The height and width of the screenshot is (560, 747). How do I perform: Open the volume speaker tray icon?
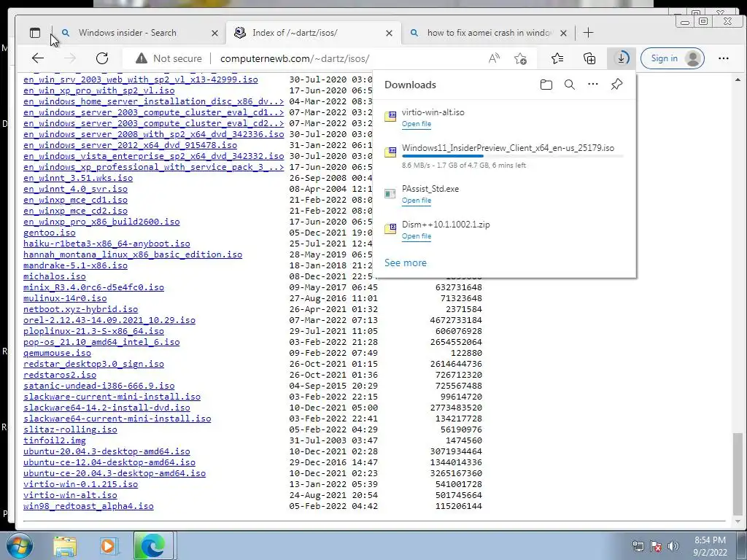point(673,546)
